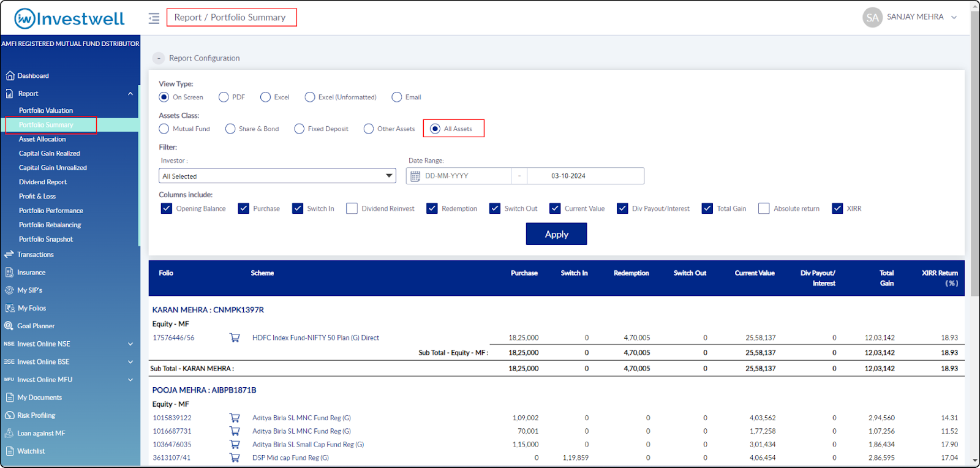Select the Excel view type radio
The image size is (980, 468).
coord(265,97)
